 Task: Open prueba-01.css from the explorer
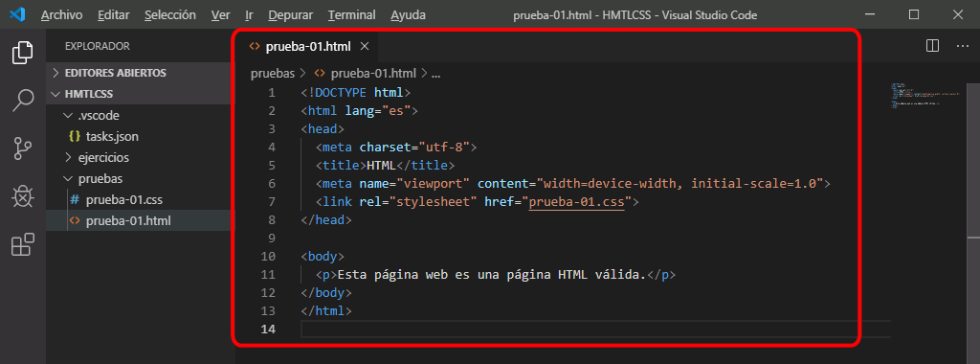(x=124, y=200)
